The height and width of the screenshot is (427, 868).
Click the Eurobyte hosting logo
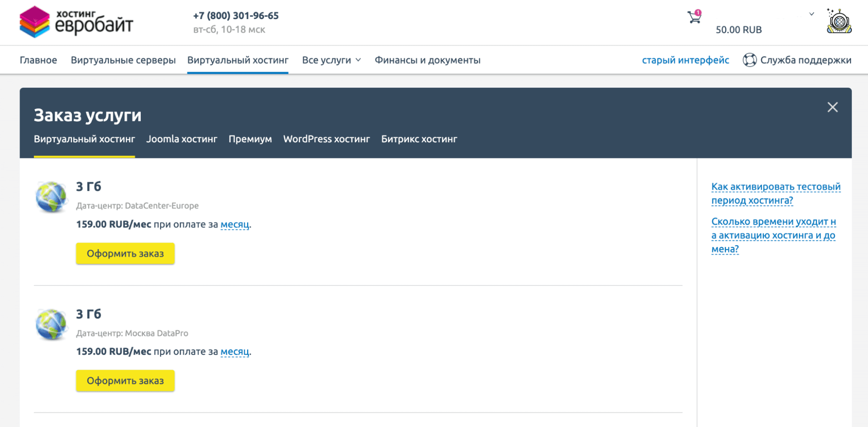(x=76, y=22)
